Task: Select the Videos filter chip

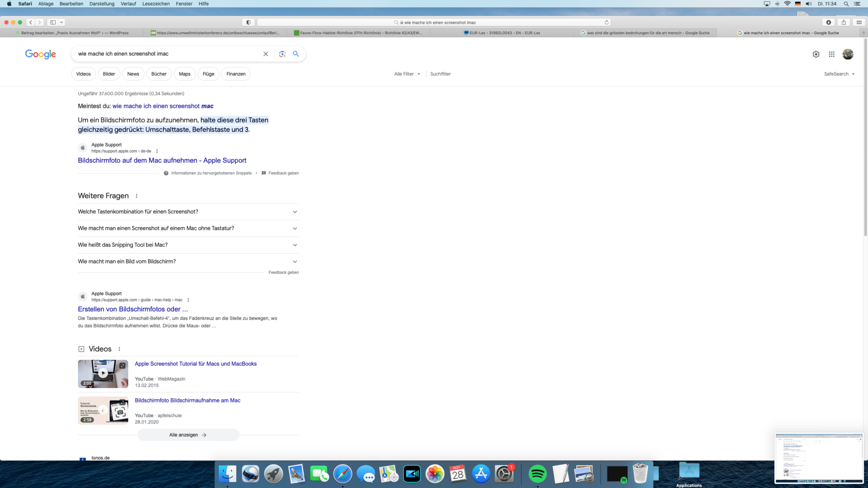Action: click(83, 74)
